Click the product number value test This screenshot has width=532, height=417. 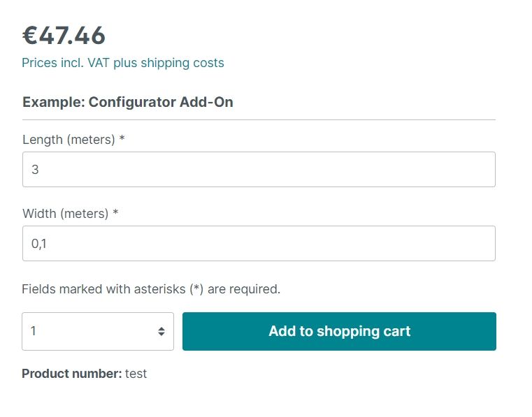[x=136, y=374]
